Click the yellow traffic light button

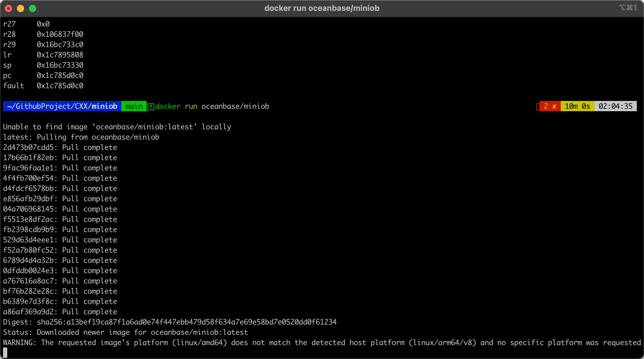point(20,8)
